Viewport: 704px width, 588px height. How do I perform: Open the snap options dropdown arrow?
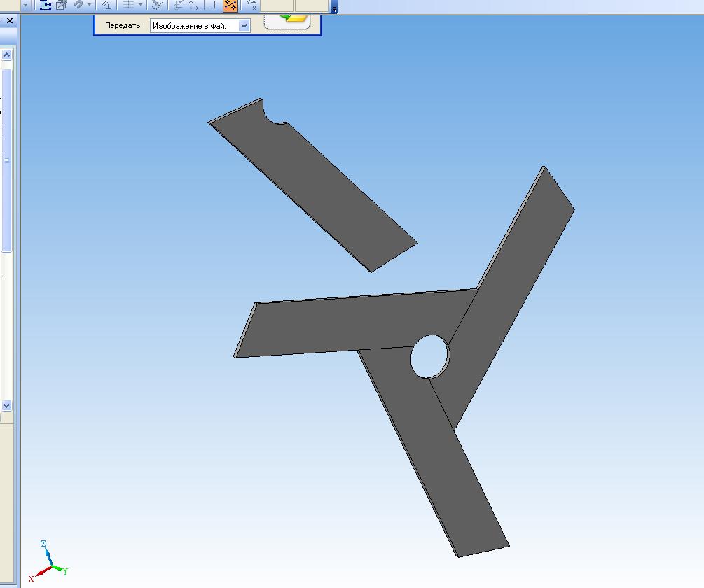[90, 6]
